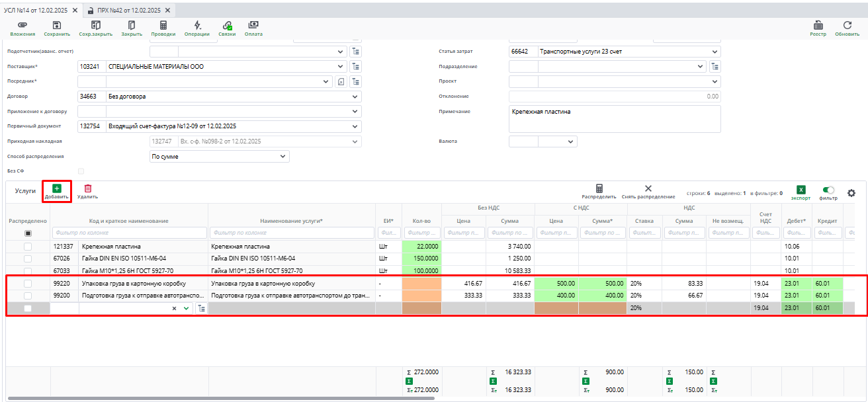Open Проводки calculator icon in toolbar
The width and height of the screenshot is (868, 402).
pos(163,25)
